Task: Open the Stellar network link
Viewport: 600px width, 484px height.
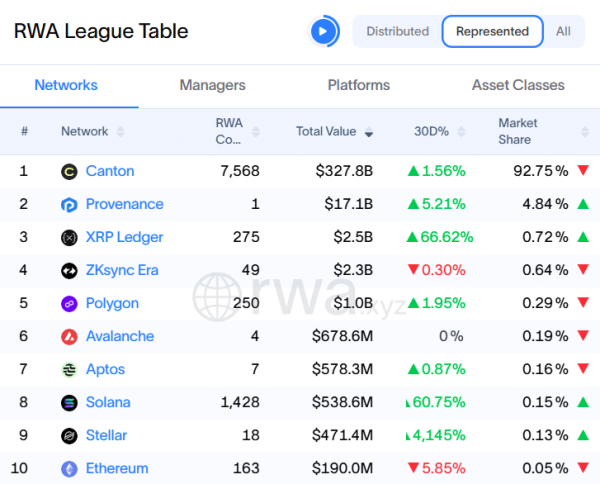Action: click(x=106, y=435)
